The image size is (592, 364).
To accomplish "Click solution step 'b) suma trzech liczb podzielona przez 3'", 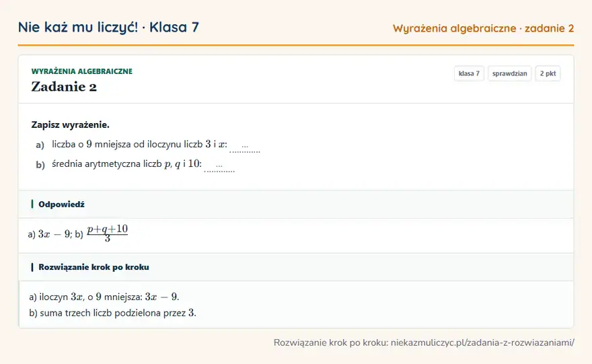I will pyautogui.click(x=112, y=313).
